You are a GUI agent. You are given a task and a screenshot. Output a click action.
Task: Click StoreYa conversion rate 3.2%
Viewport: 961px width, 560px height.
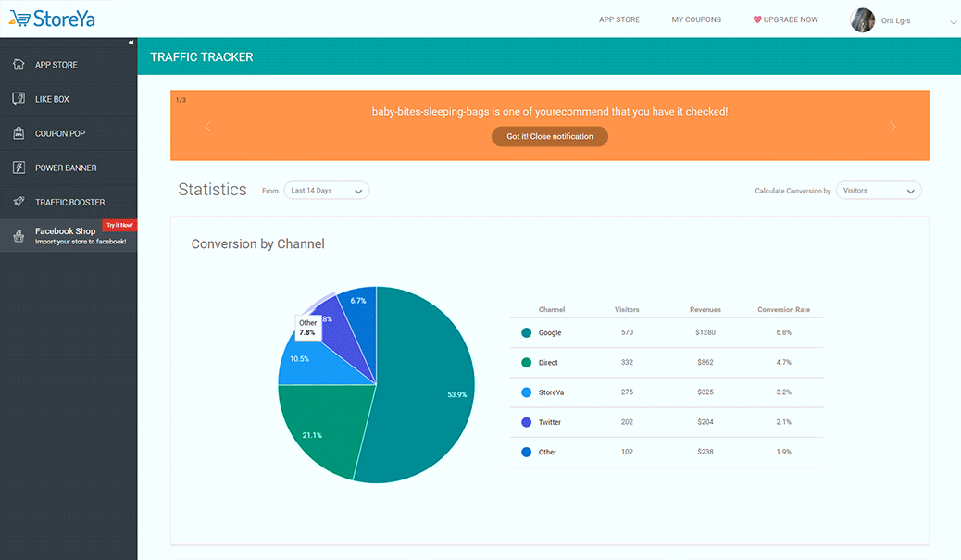point(784,392)
